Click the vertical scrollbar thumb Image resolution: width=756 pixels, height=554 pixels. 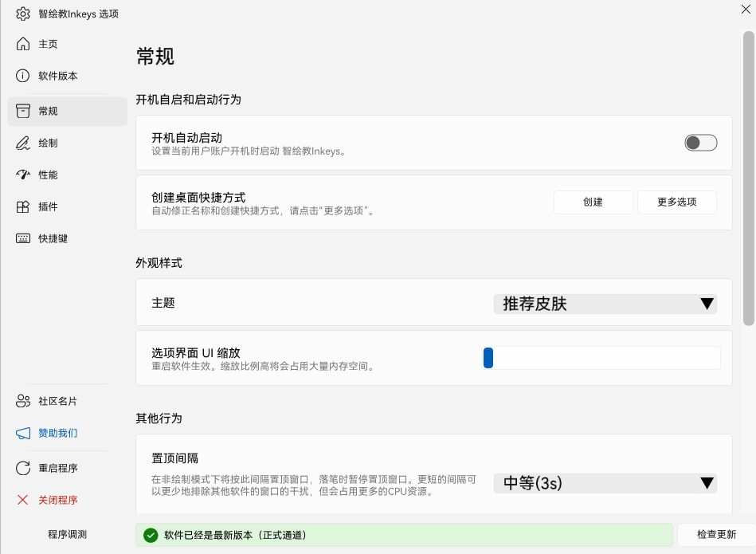(x=748, y=179)
